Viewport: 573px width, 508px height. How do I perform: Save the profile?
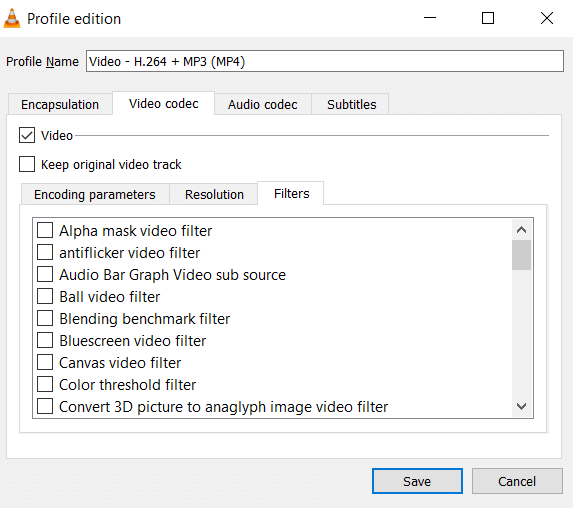[x=417, y=481]
